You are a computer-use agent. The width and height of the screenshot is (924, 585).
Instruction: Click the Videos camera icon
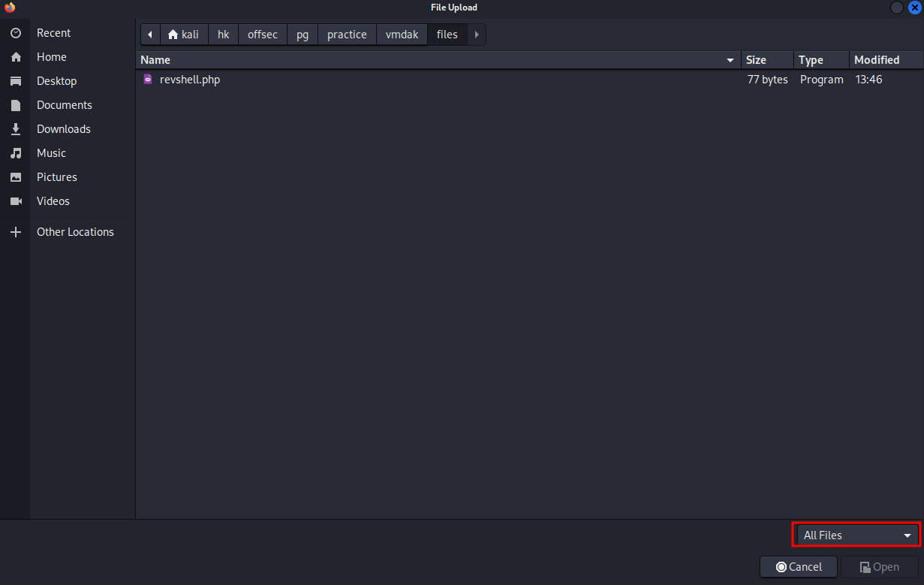15,201
